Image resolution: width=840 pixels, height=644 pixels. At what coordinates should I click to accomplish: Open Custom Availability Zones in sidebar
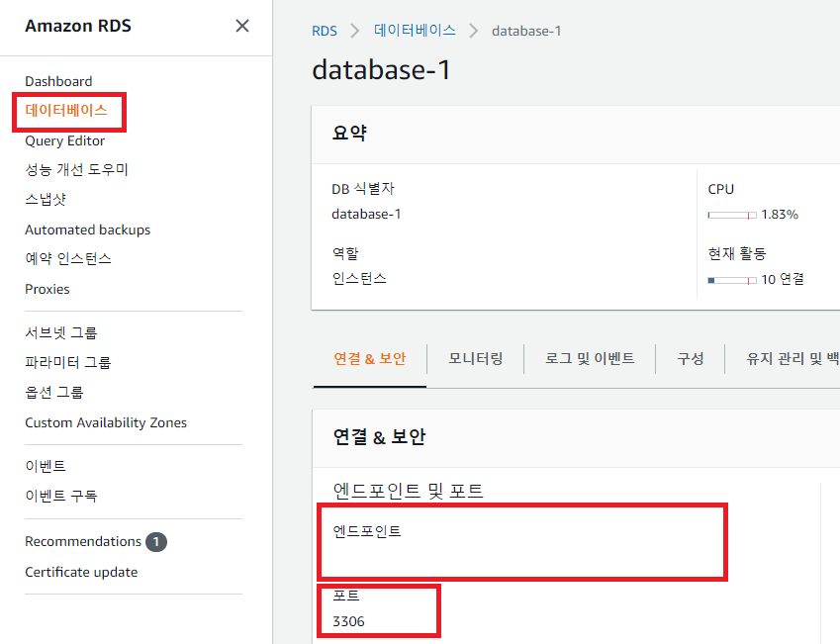(x=106, y=422)
